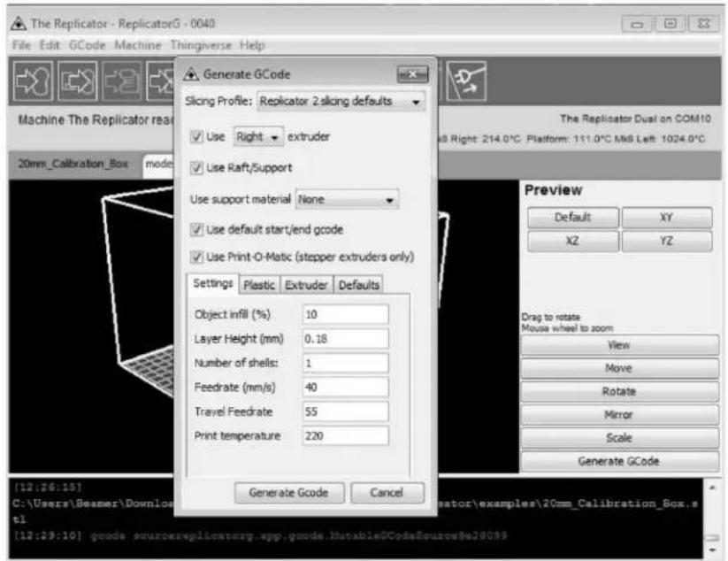728x561 pixels.
Task: Click the console scrollbar up arrow
Action: click(x=712, y=488)
